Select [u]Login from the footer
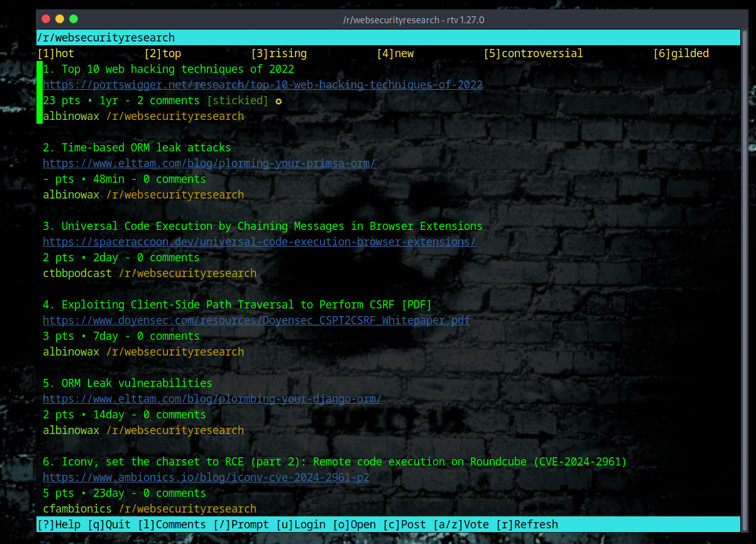This screenshot has height=544, width=756. pos(302,524)
